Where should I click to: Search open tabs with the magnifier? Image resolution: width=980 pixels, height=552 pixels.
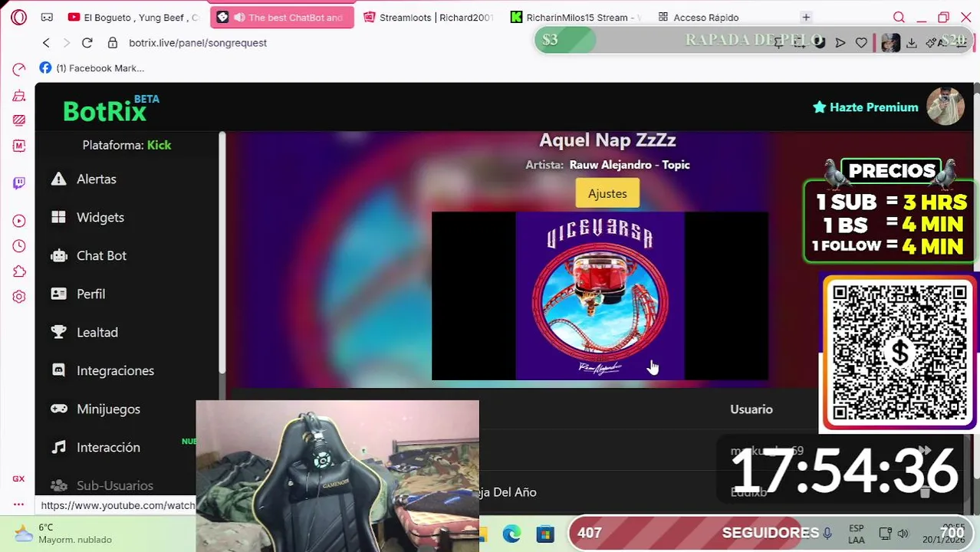[x=899, y=17]
